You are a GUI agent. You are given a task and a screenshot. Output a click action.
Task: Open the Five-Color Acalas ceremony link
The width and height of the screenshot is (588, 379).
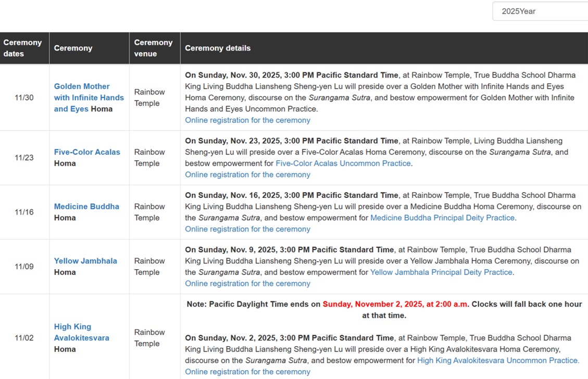pos(87,152)
